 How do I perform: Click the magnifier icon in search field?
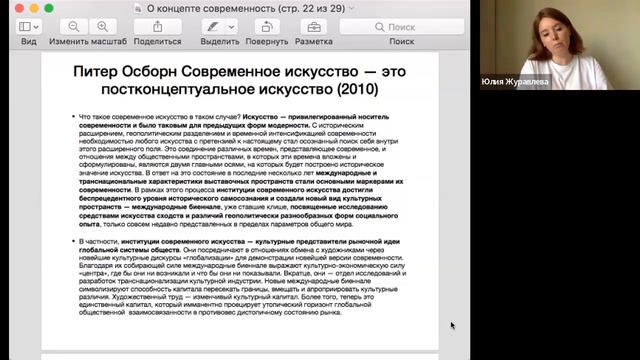point(380,27)
